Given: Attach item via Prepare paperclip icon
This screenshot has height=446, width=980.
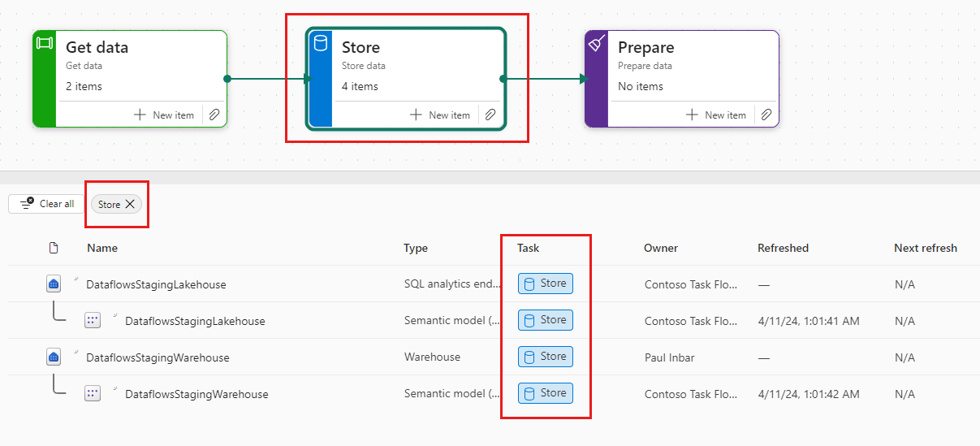Looking at the screenshot, I should coord(766,115).
